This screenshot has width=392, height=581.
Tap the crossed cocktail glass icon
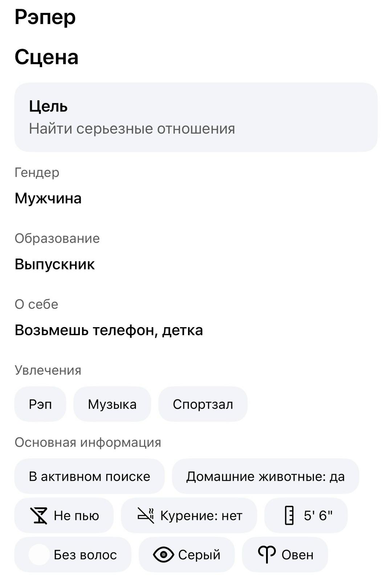coord(38,515)
